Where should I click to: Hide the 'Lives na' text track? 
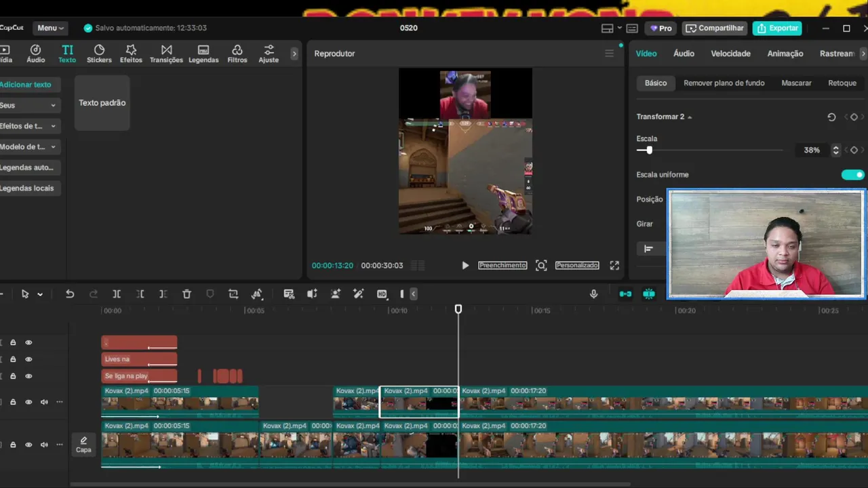click(x=28, y=359)
